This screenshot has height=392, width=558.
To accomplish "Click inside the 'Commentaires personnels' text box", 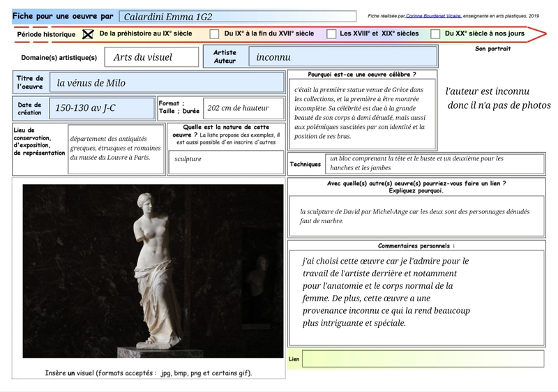I will (x=416, y=296).
